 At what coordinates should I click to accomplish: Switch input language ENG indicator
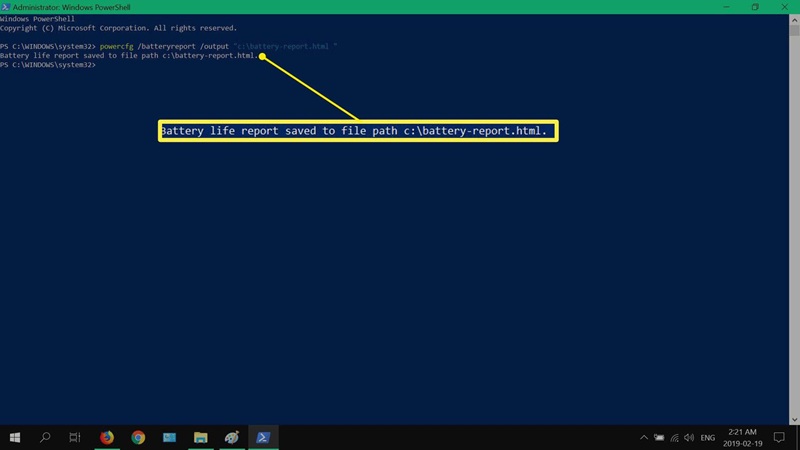[708, 438]
